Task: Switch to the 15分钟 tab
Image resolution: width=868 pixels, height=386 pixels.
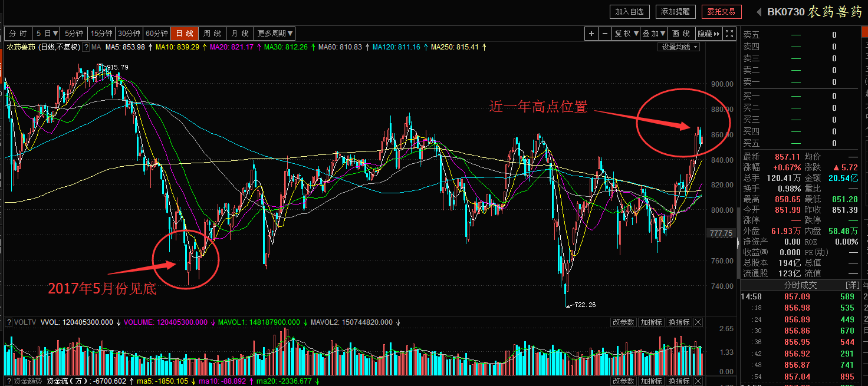Action: 101,34
